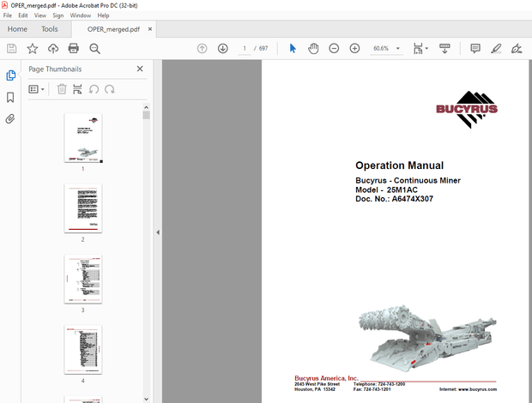Click the www.bucyrus.com internet link
Viewport: 532px width, 403px height.
pyautogui.click(x=477, y=389)
